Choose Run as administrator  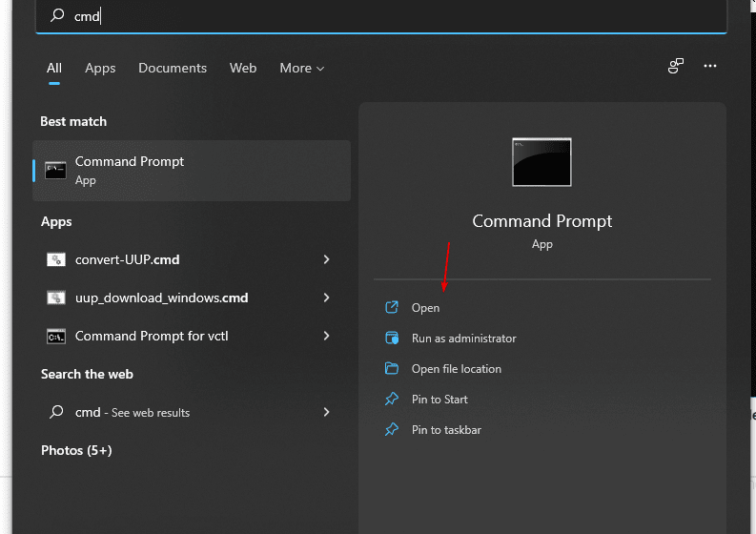pos(463,339)
